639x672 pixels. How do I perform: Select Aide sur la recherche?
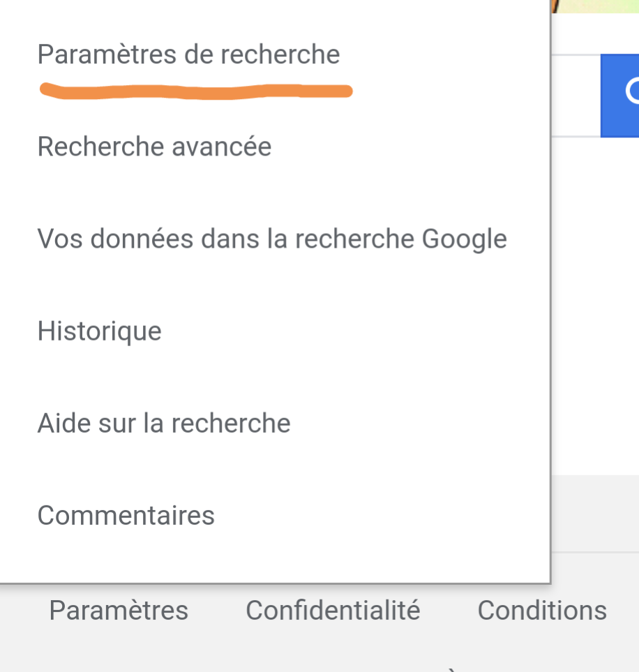164,424
